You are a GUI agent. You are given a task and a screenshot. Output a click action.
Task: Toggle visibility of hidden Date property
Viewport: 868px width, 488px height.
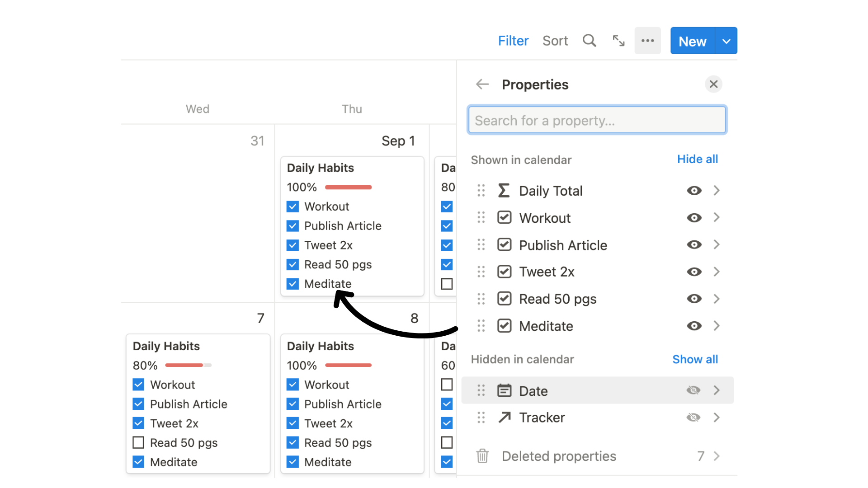click(x=693, y=389)
